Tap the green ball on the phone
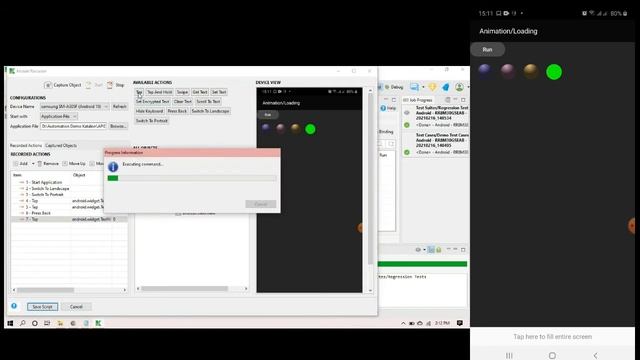Screen dimensions: 640x360 click(554, 72)
